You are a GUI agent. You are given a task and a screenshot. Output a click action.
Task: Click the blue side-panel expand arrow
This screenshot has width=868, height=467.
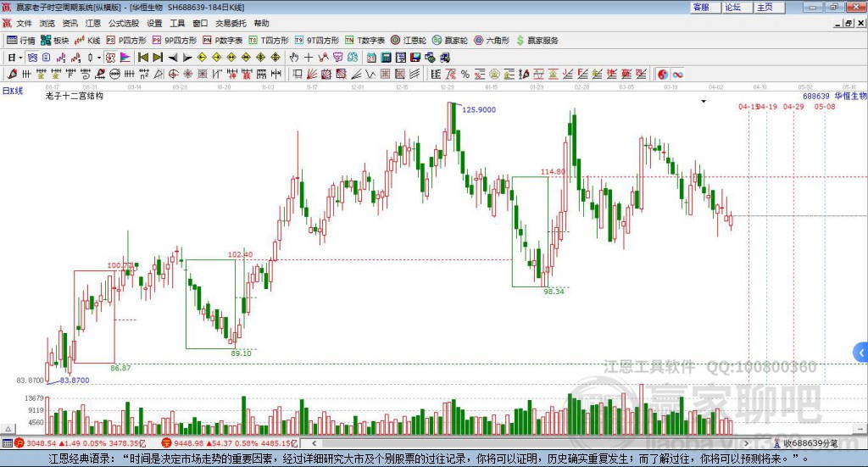coord(861,353)
